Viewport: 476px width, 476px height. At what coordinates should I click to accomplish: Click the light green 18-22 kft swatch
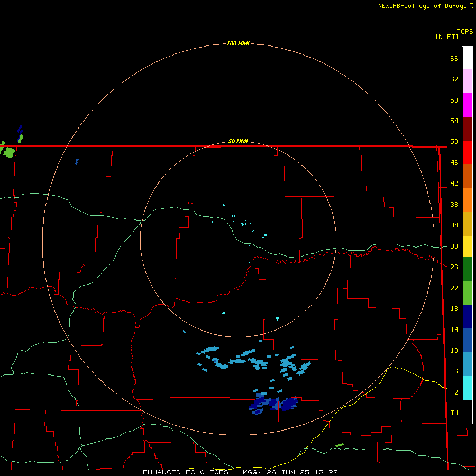(x=467, y=293)
